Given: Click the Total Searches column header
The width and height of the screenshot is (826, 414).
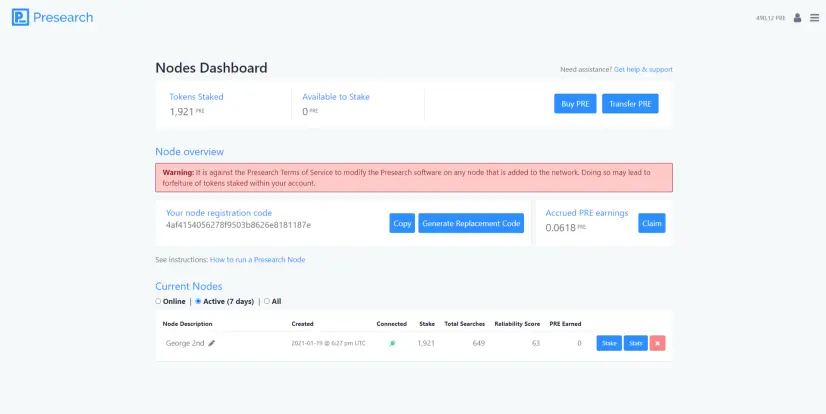Looking at the screenshot, I should pyautogui.click(x=465, y=324).
